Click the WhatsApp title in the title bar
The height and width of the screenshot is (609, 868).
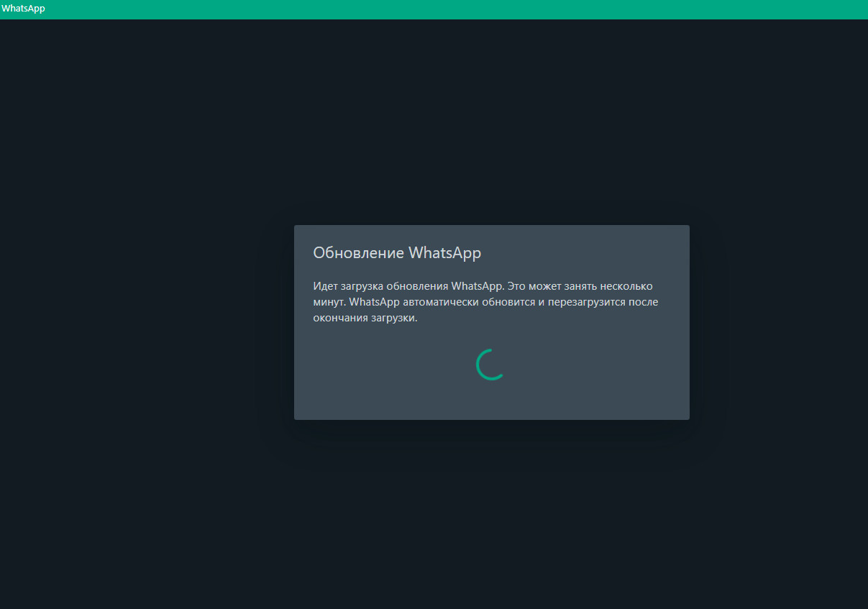point(23,9)
